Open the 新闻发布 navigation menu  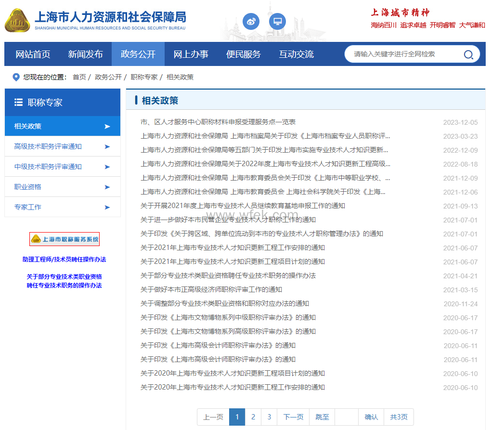[x=85, y=54]
